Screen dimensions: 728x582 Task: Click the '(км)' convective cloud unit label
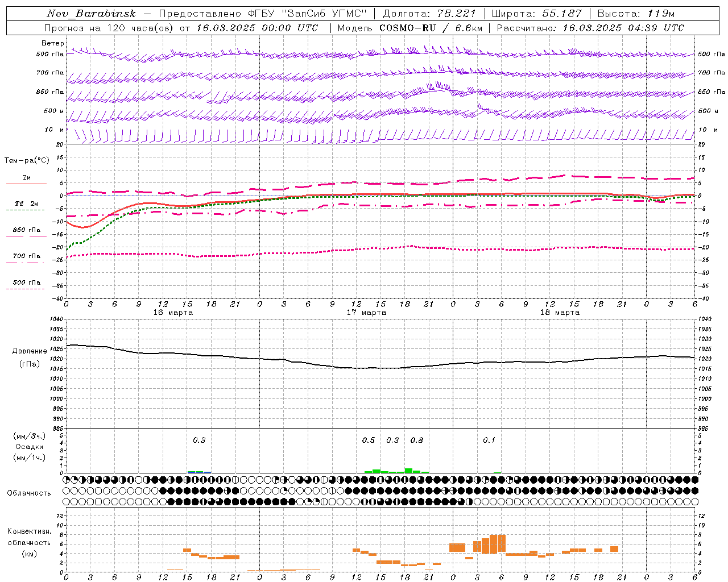(x=30, y=553)
